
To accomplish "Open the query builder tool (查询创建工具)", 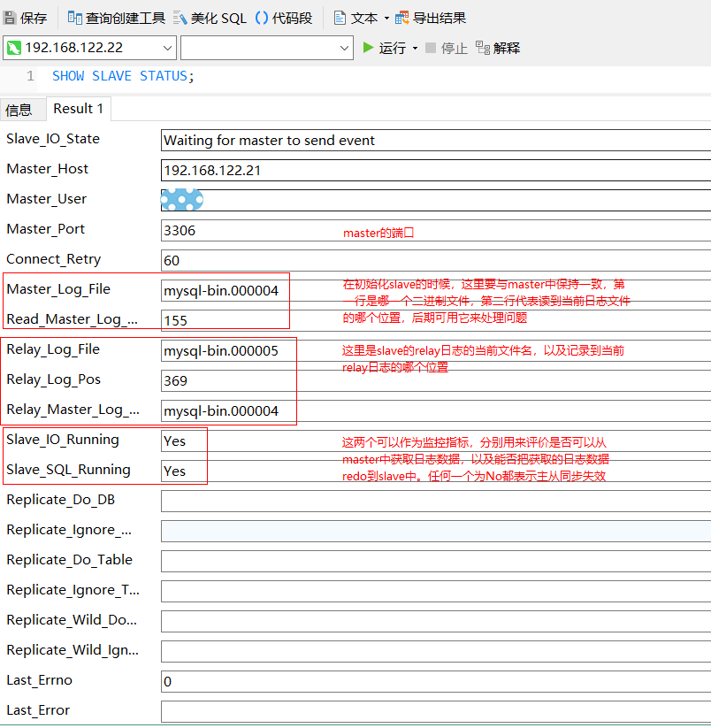I will [76, 18].
